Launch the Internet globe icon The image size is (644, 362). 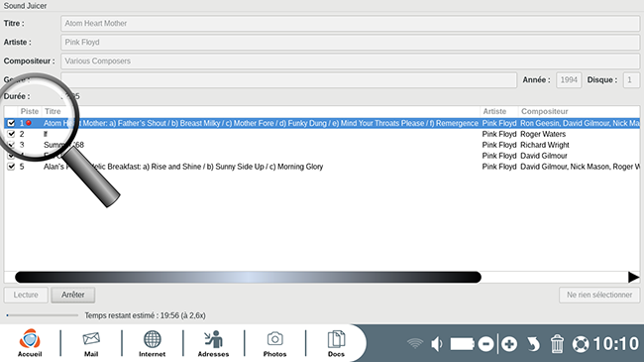point(152,343)
